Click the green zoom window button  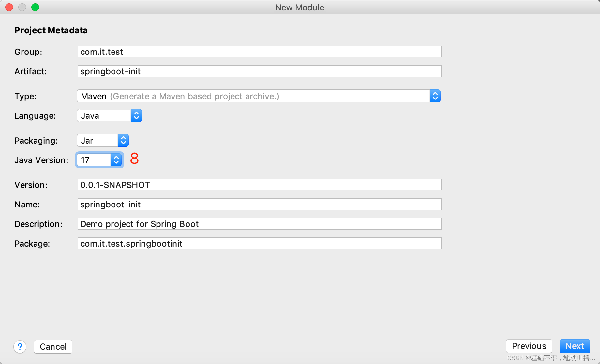[35, 7]
